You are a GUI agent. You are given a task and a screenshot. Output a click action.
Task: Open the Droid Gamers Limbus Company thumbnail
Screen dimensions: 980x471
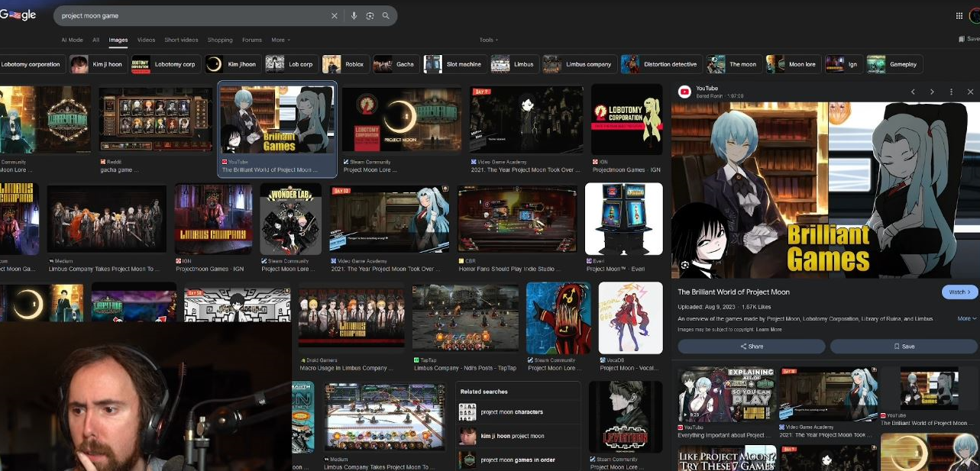[351, 318]
